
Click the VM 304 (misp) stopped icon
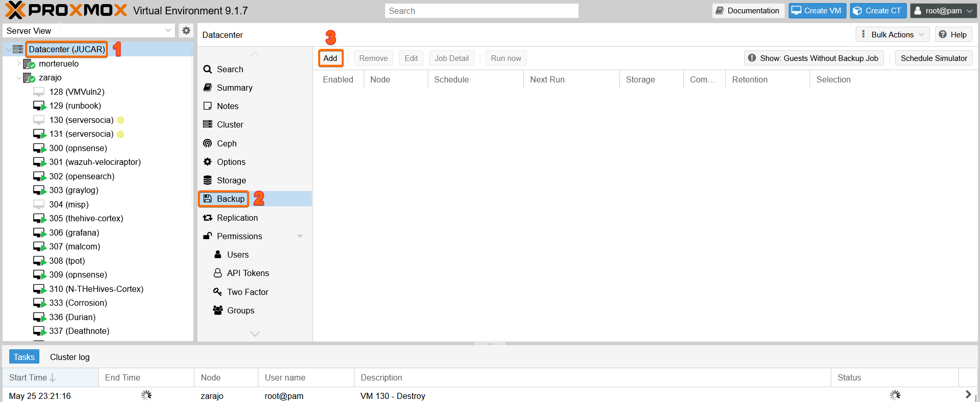[x=39, y=204]
